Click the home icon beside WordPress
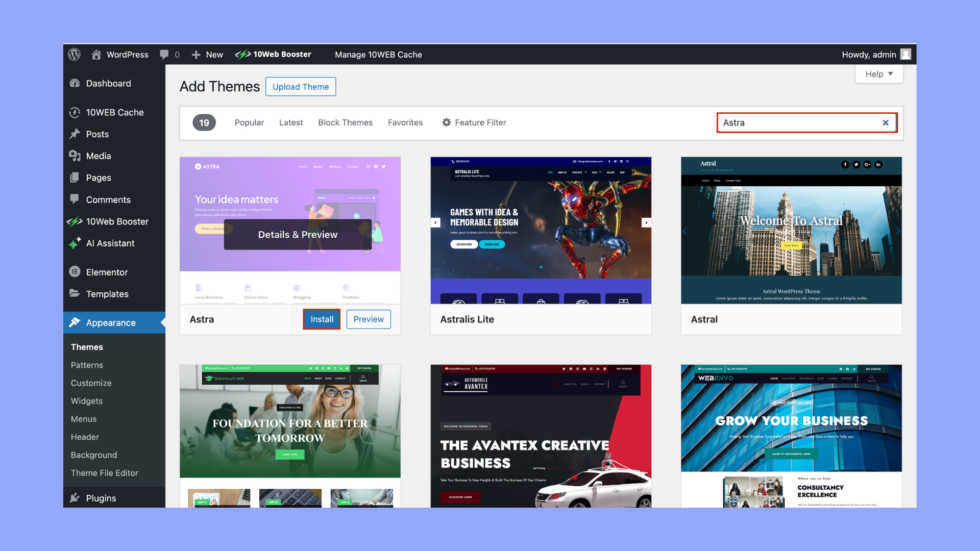The image size is (980, 551). (x=96, y=55)
